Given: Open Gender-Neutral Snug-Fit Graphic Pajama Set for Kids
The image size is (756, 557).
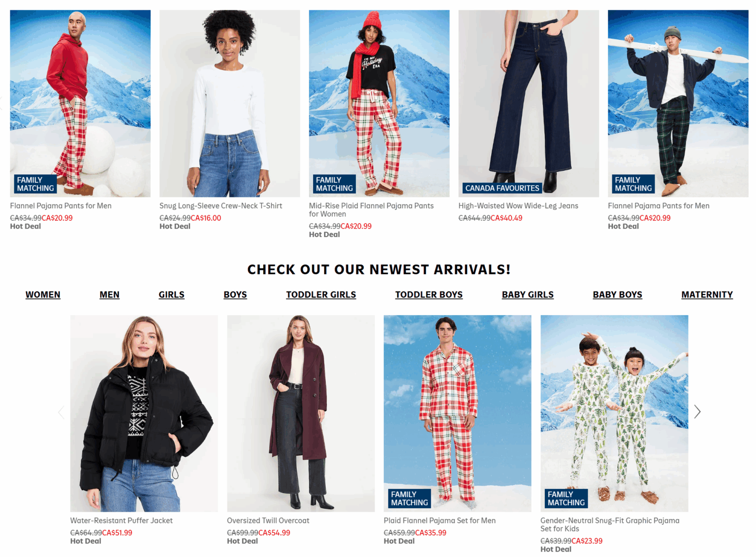Looking at the screenshot, I should [x=610, y=524].
